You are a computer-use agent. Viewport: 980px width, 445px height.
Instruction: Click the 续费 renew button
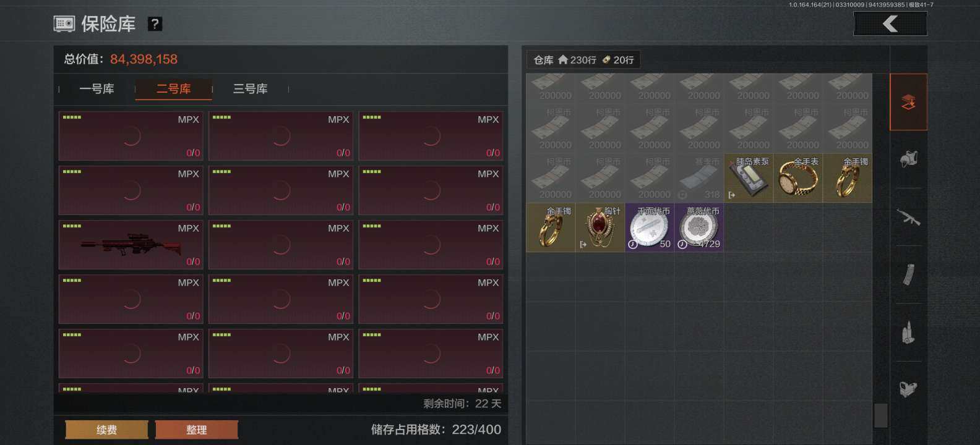tap(107, 430)
